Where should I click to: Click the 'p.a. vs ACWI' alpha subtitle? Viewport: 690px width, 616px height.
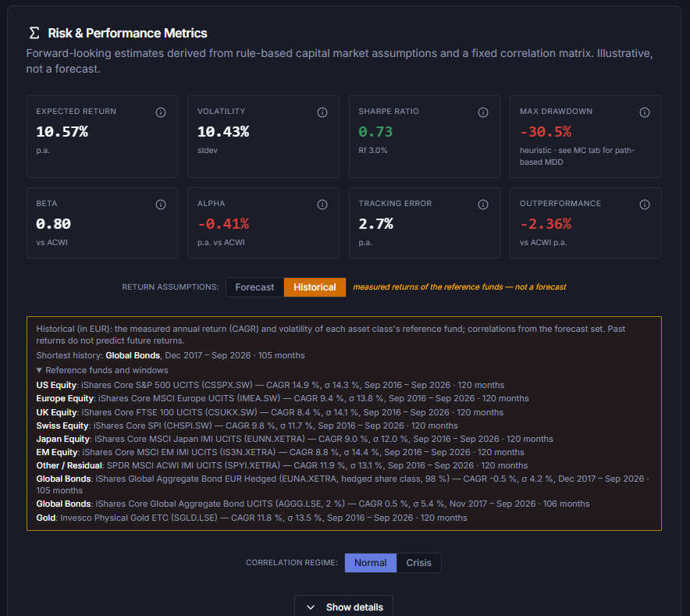point(221,242)
